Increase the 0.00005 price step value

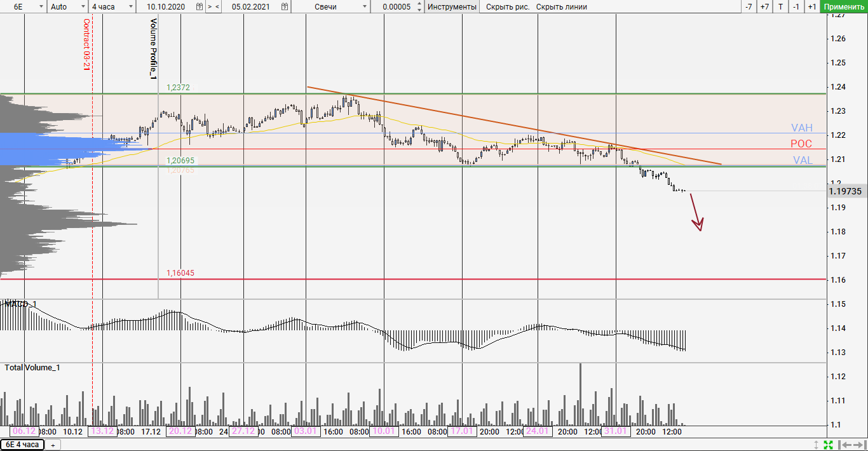click(x=419, y=4)
